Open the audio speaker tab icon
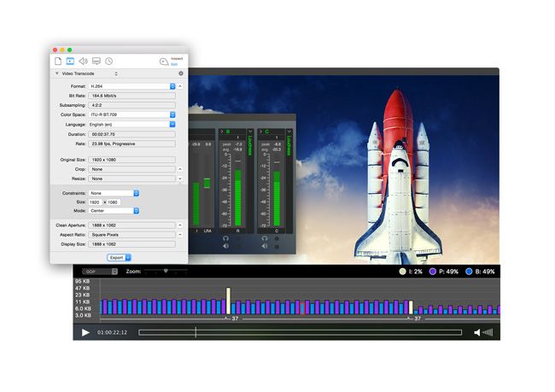Image resolution: width=555 pixels, height=392 pixels. (x=83, y=61)
